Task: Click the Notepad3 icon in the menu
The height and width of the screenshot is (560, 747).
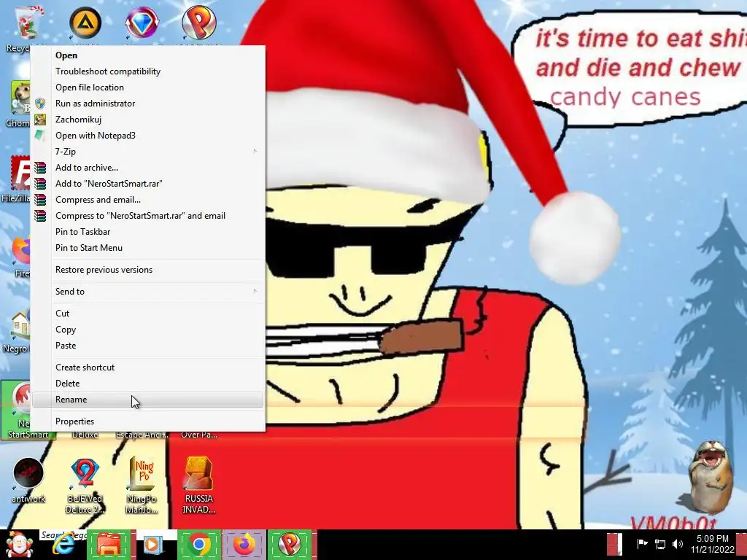Action: (40, 135)
